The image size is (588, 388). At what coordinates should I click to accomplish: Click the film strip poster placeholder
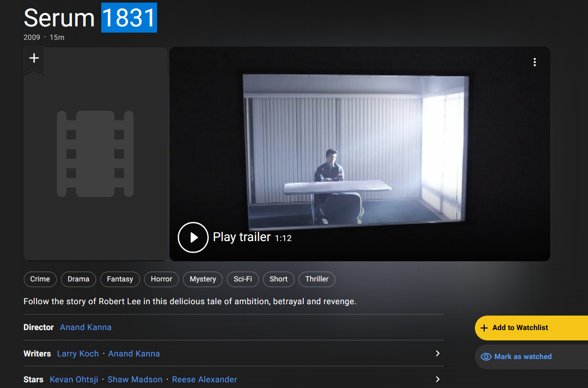coord(95,154)
